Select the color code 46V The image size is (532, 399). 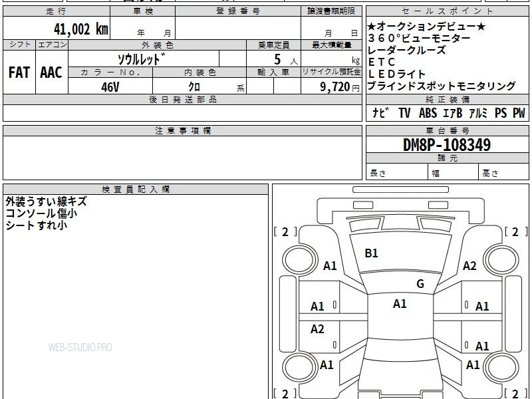(x=110, y=87)
